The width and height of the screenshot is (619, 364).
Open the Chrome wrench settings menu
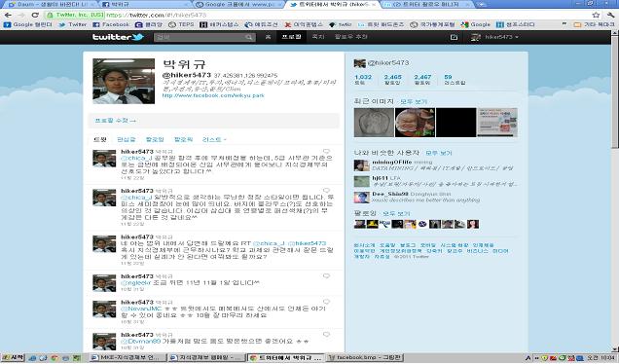pos(610,15)
